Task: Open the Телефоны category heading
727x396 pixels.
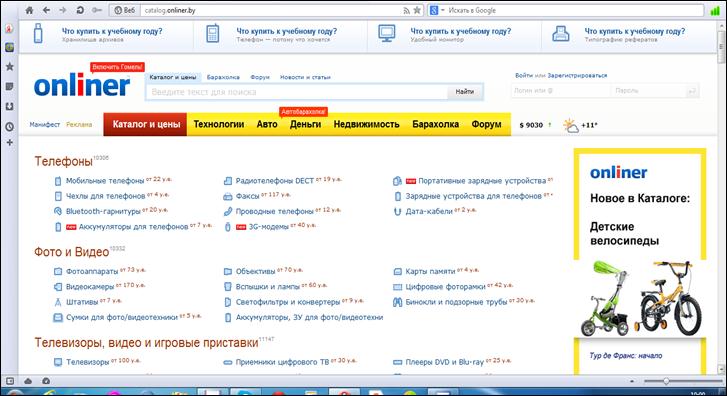Action: pos(64,161)
